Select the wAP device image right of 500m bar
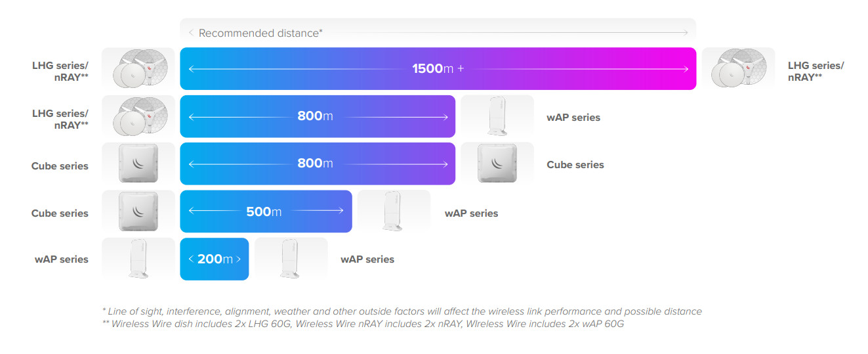This screenshot has width=868, height=354. tap(394, 211)
